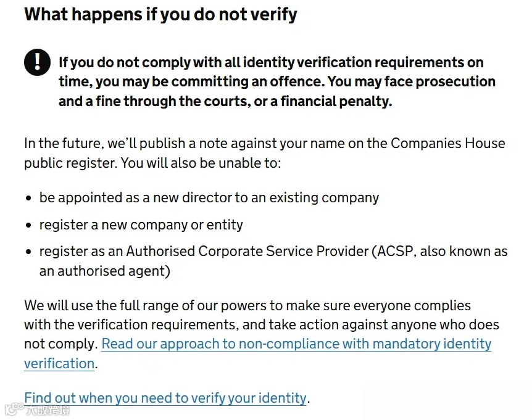Click 'public register' words in second paragraph line
This screenshot has height=420, width=532.
click(70, 163)
